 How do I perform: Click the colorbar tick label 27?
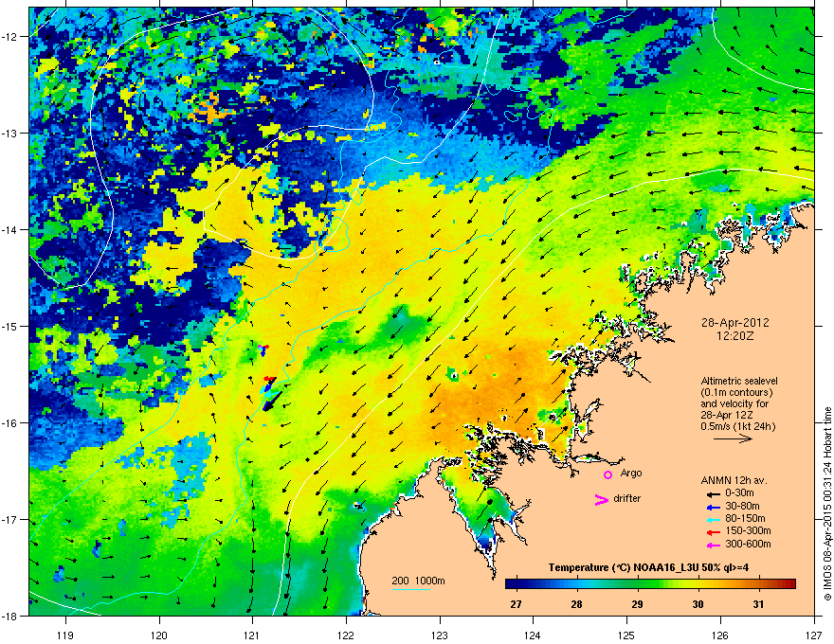(x=516, y=604)
